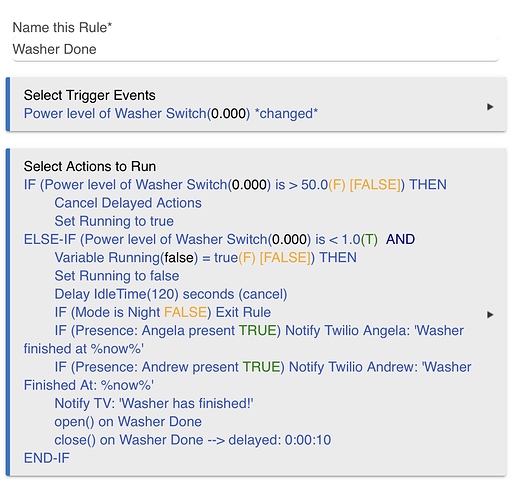Select the Power level *changed* trigger line
The width and height of the screenshot is (516, 500).
(171, 114)
